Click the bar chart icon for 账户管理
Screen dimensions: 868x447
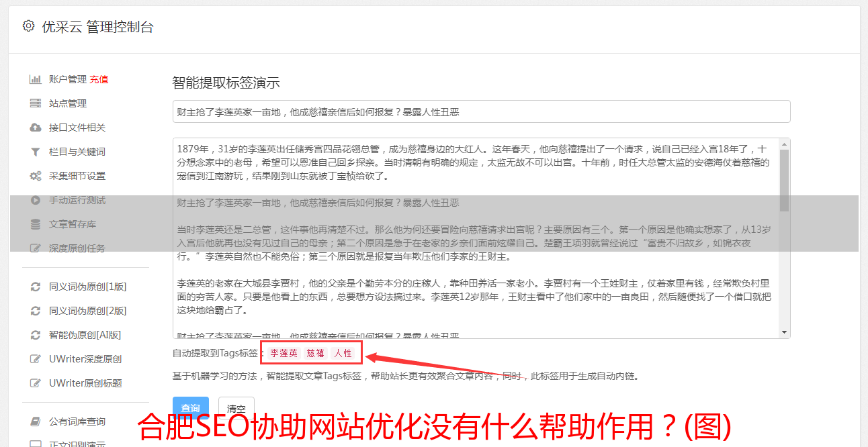pos(36,79)
